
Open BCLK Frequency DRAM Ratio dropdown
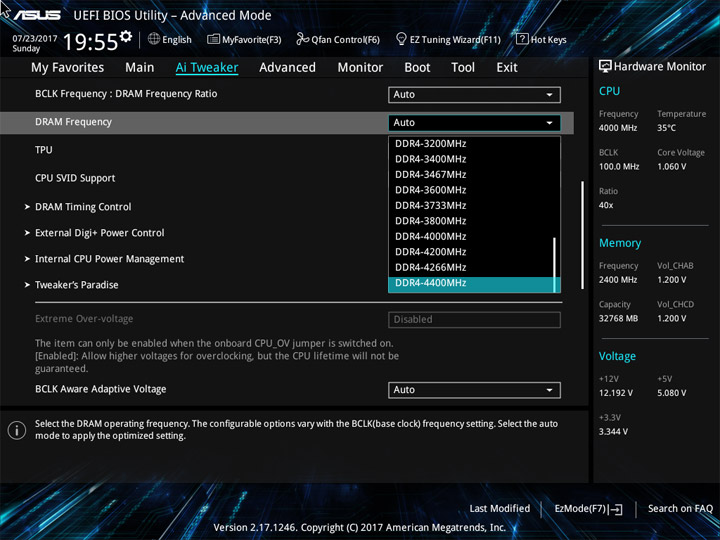click(474, 95)
